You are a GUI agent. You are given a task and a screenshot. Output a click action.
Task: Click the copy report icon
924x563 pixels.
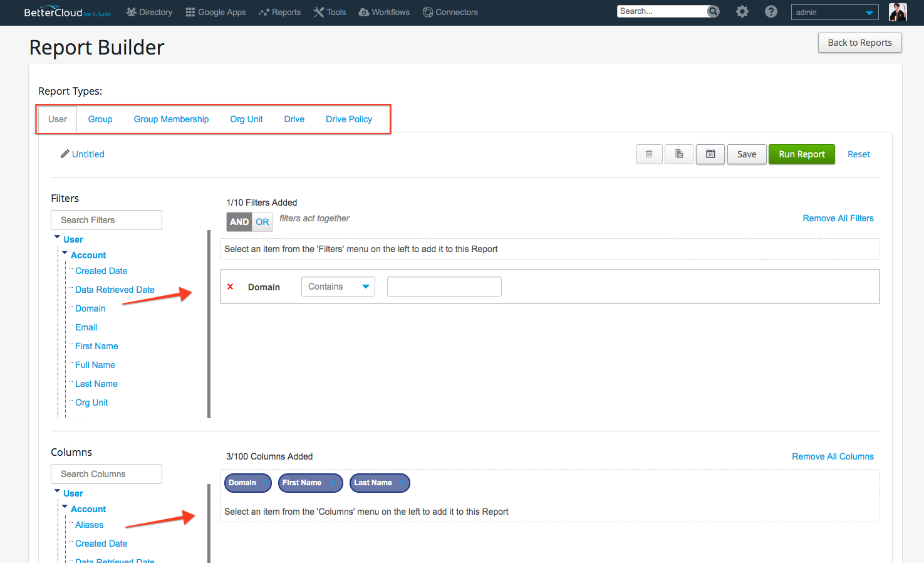(x=679, y=154)
